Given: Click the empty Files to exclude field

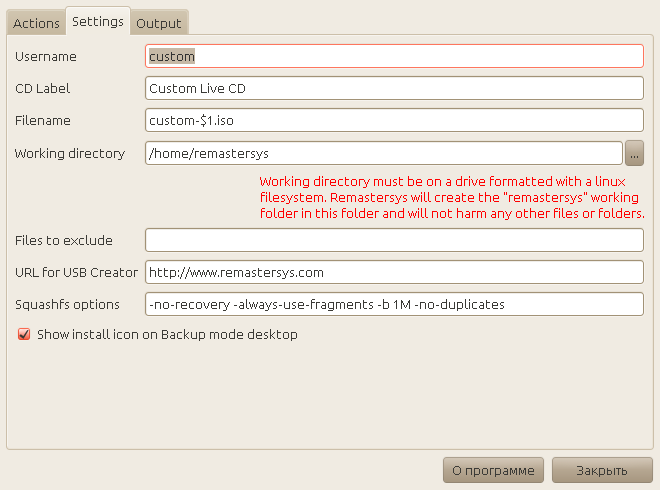Looking at the screenshot, I should coord(394,240).
